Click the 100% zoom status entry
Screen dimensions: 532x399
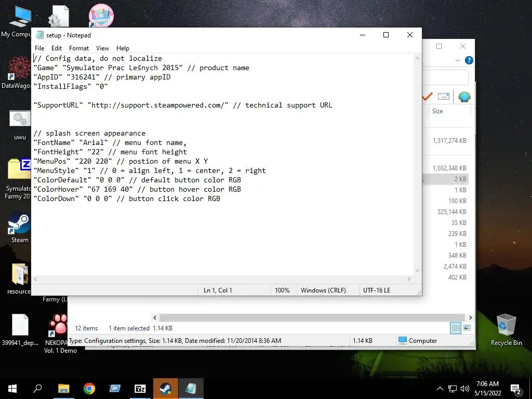tap(282, 290)
